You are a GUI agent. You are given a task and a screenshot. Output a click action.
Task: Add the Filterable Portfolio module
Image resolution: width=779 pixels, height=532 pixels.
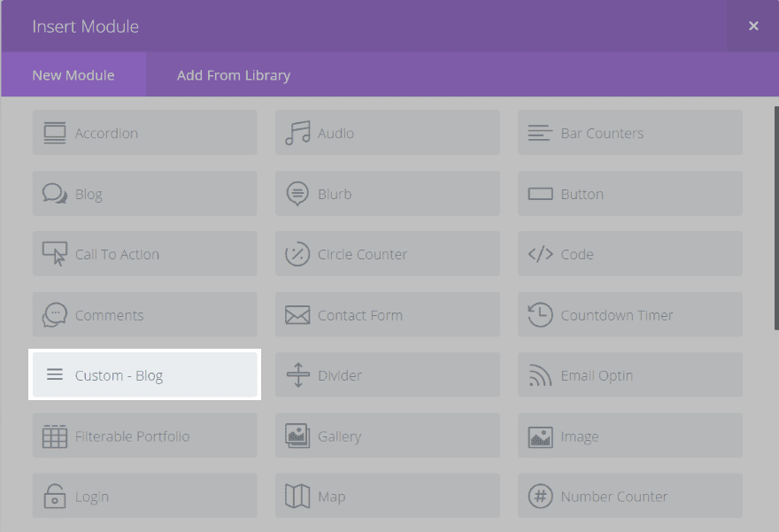click(145, 436)
